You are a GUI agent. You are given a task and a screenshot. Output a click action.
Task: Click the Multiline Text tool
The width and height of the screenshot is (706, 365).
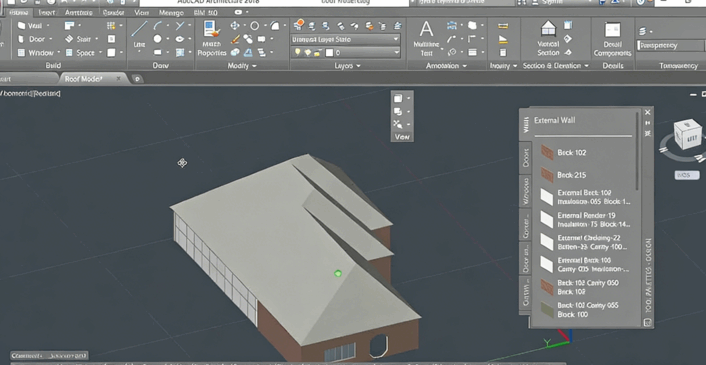pyautogui.click(x=426, y=39)
